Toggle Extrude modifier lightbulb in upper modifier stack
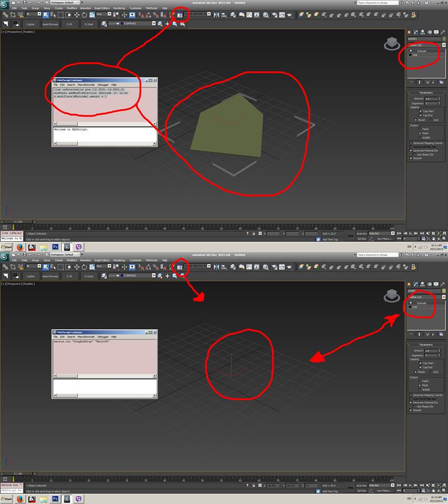448x504 pixels. click(x=410, y=51)
